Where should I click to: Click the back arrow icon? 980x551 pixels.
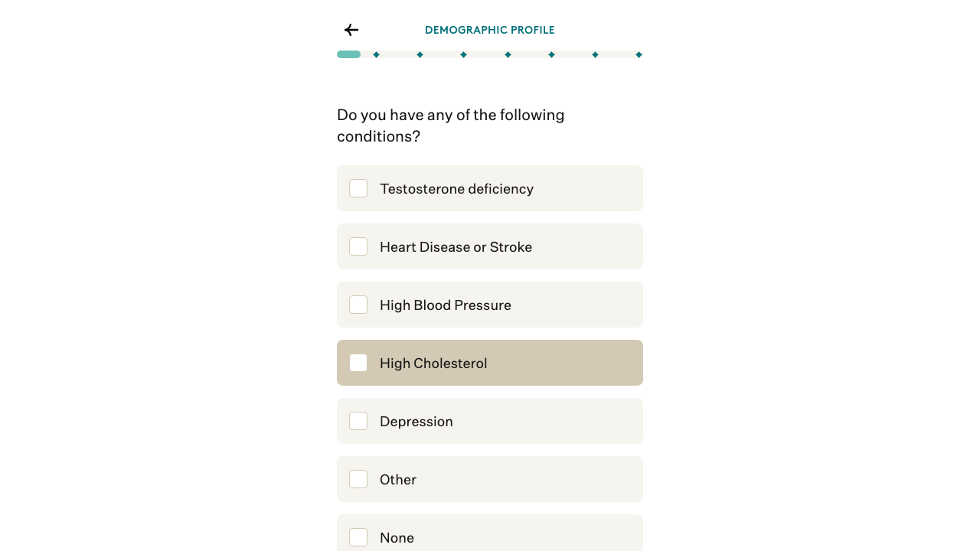(x=351, y=30)
